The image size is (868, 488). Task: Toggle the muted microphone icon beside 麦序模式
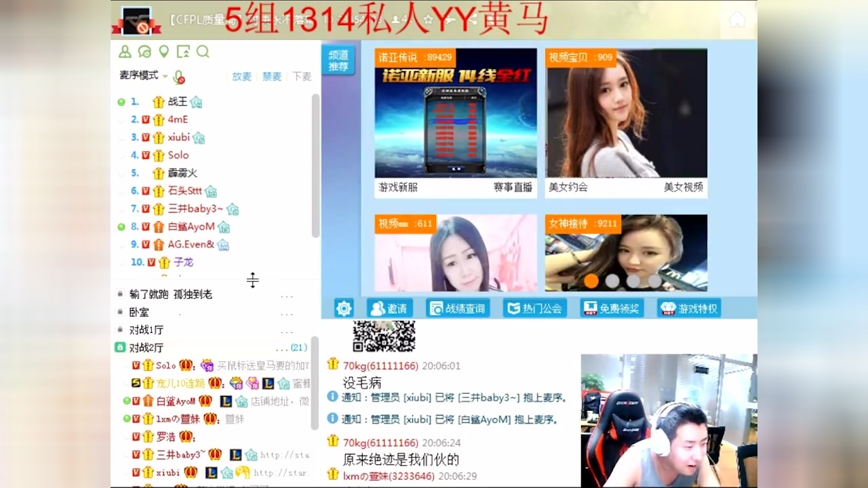(x=179, y=77)
